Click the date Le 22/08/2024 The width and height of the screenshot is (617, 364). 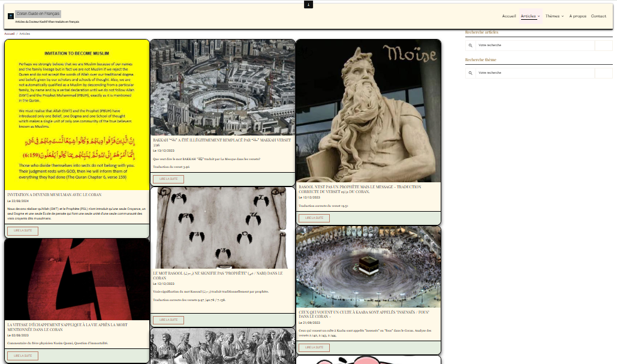pyautogui.click(x=18, y=201)
